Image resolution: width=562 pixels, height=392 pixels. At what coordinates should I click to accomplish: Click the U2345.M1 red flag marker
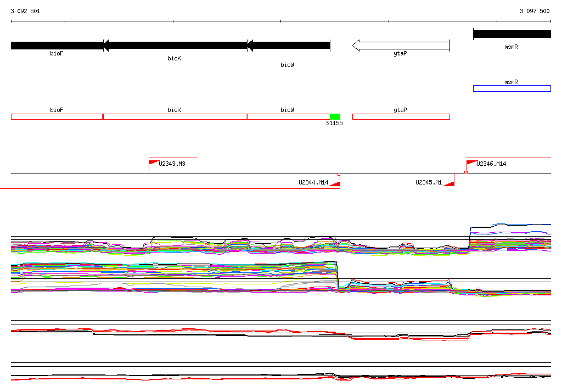pyautogui.click(x=449, y=183)
